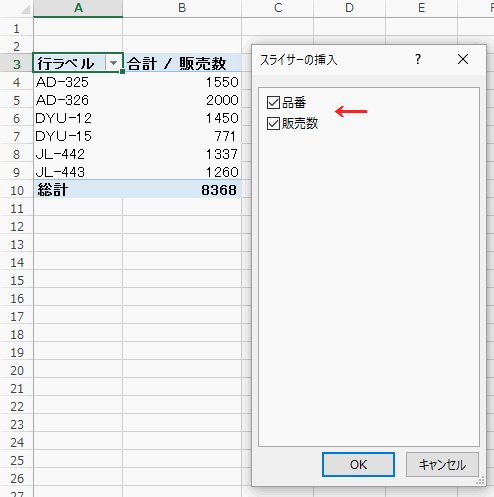494x497 pixels.
Task: Open the help question mark in dialog
Action: (x=418, y=60)
